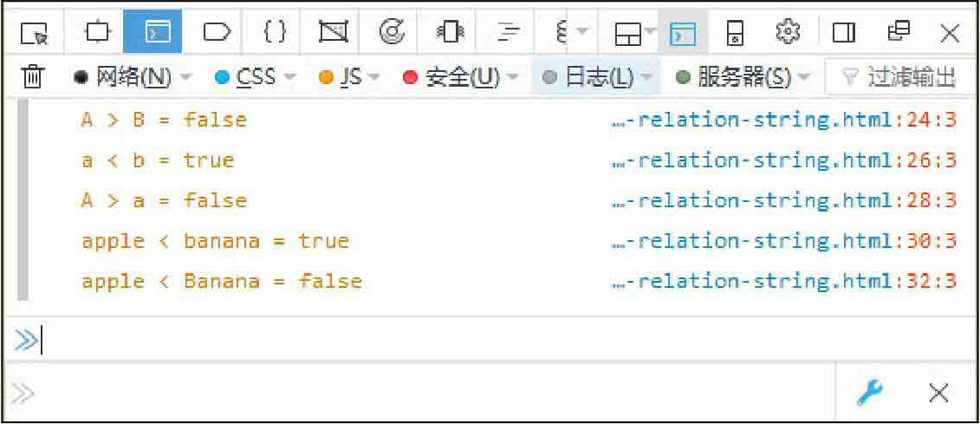Select the "A > B = false" log message
The height and width of the screenshot is (424, 980).
point(164,119)
